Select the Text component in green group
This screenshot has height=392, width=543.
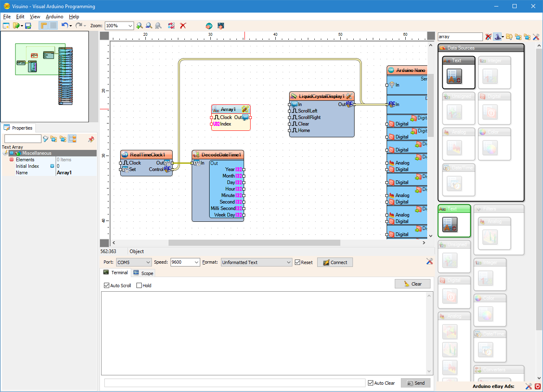454,221
